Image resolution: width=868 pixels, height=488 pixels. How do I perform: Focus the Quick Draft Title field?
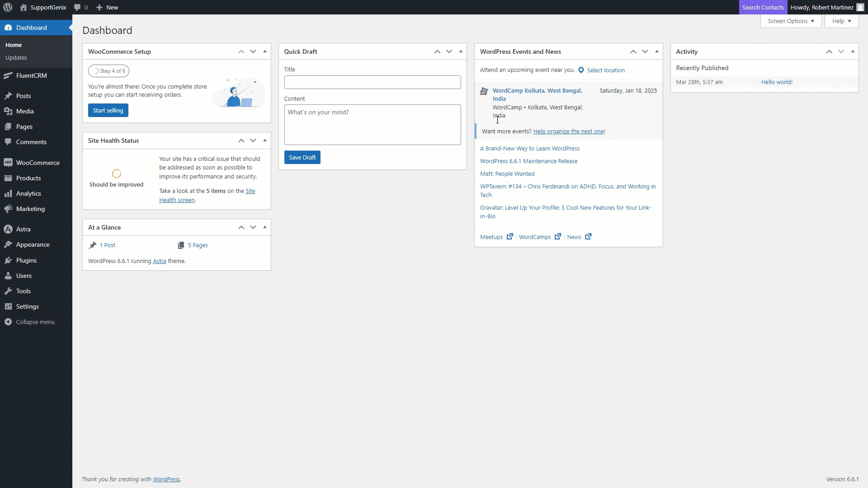pos(373,82)
